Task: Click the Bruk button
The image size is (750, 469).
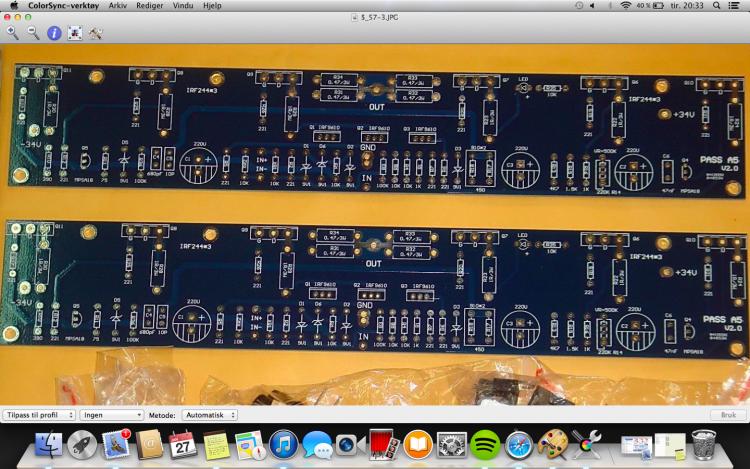Action: pos(728,415)
